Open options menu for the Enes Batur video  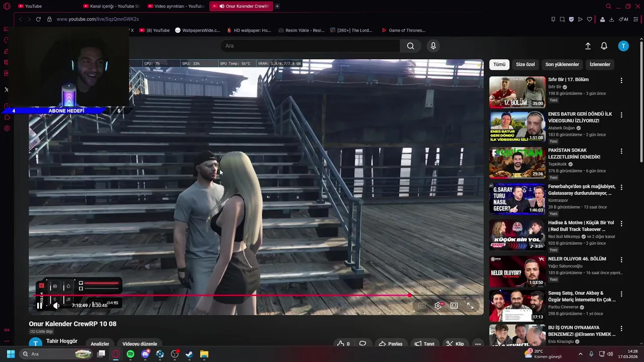621,115
